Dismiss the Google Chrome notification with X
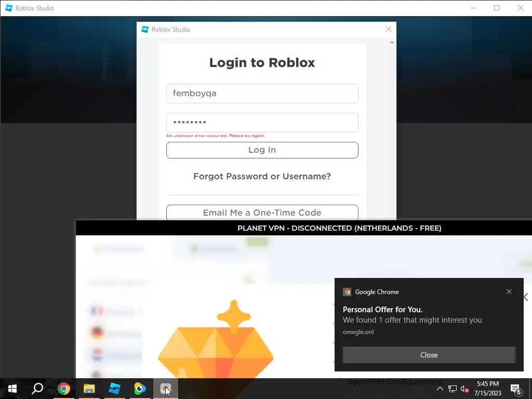The height and width of the screenshot is (399, 532). (x=509, y=291)
